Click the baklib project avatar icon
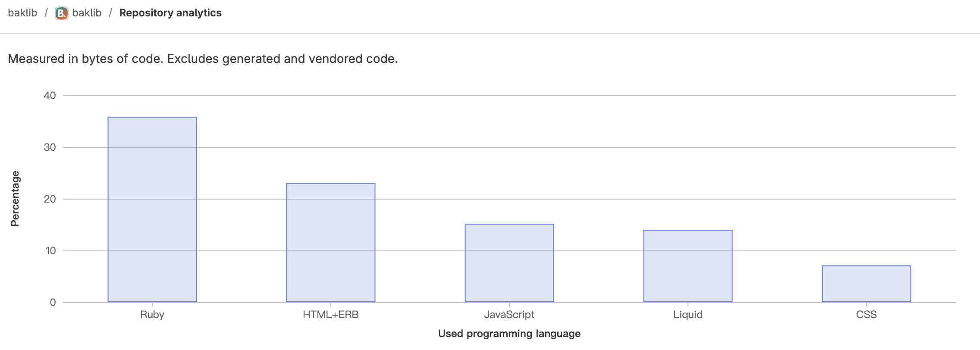Image resolution: width=980 pixels, height=350 pixels. pyautogui.click(x=61, y=13)
